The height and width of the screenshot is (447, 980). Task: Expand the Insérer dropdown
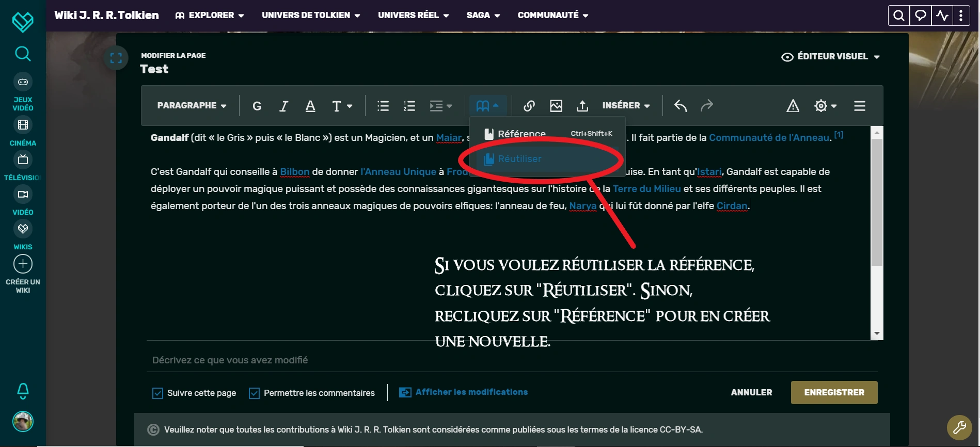tap(626, 106)
